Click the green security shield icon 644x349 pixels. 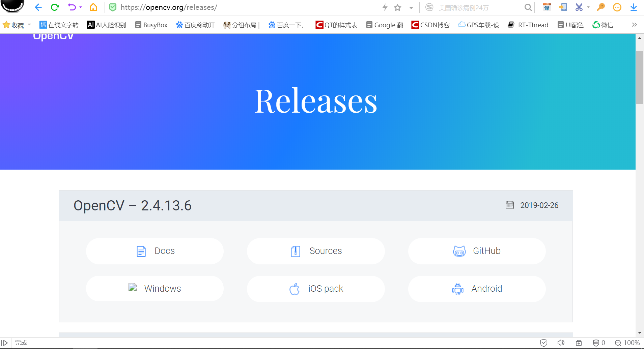coord(113,7)
